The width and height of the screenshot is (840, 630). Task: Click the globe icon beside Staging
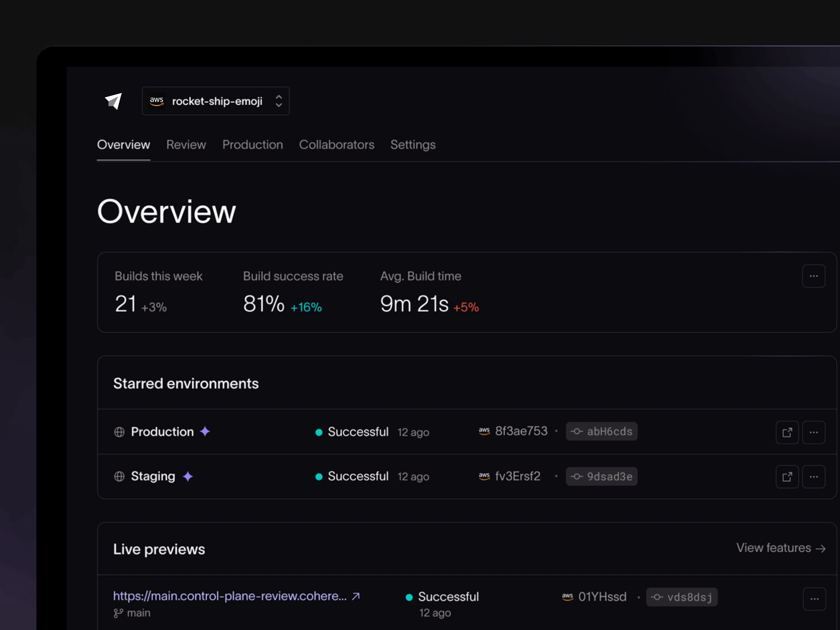click(119, 477)
